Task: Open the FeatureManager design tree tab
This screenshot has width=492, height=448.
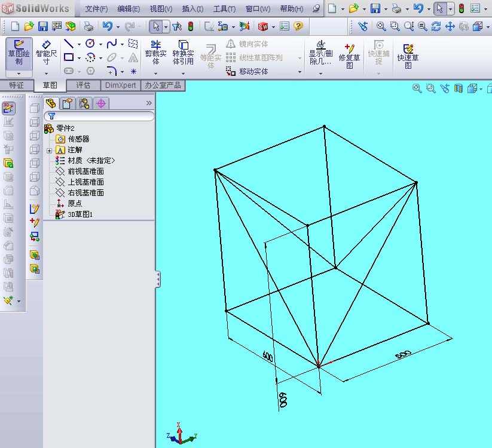Action: (x=51, y=103)
